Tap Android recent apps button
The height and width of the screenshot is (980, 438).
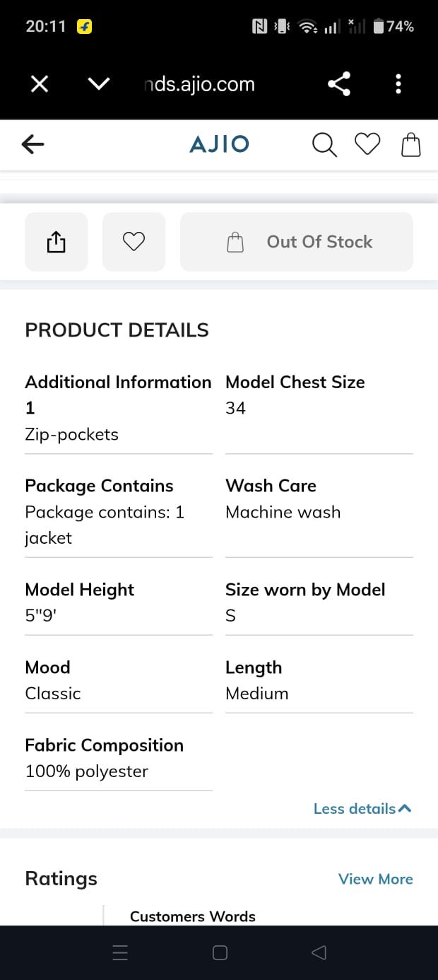pyautogui.click(x=121, y=953)
